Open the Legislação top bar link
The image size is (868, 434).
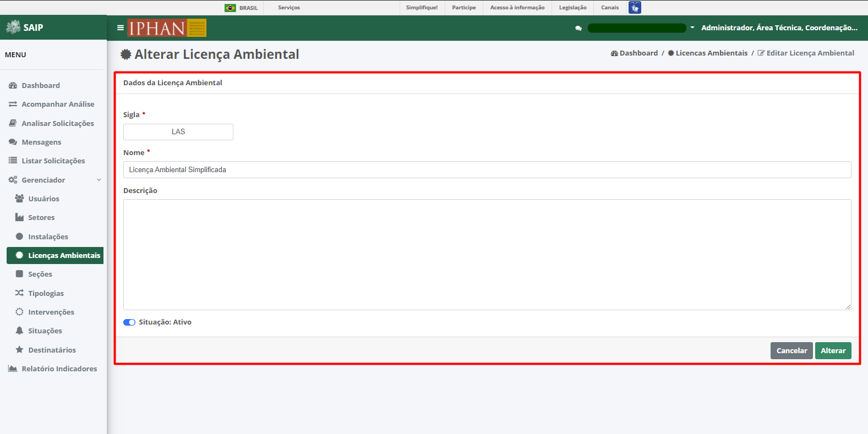pyautogui.click(x=573, y=8)
